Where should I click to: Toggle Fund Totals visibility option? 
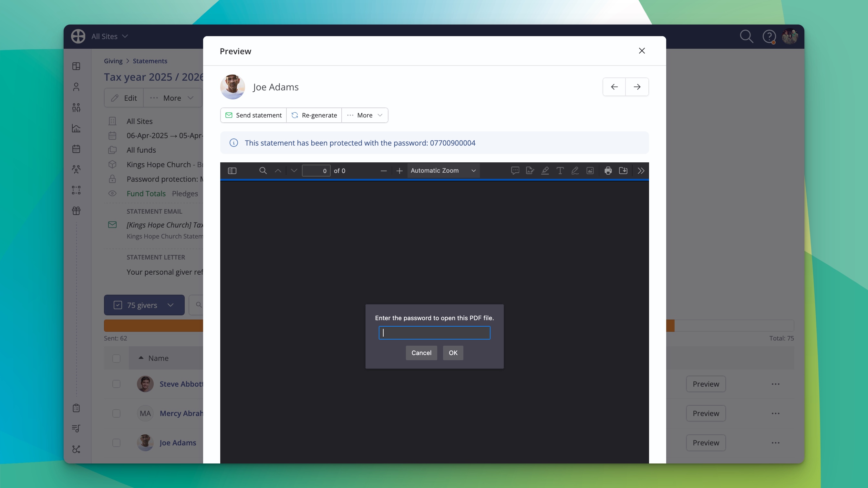[146, 194]
